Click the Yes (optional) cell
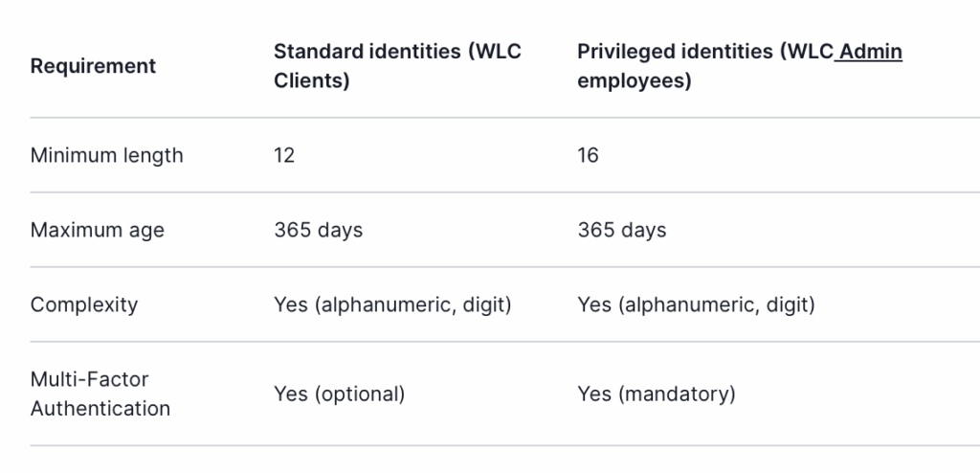The image size is (980, 473). pyautogui.click(x=340, y=394)
